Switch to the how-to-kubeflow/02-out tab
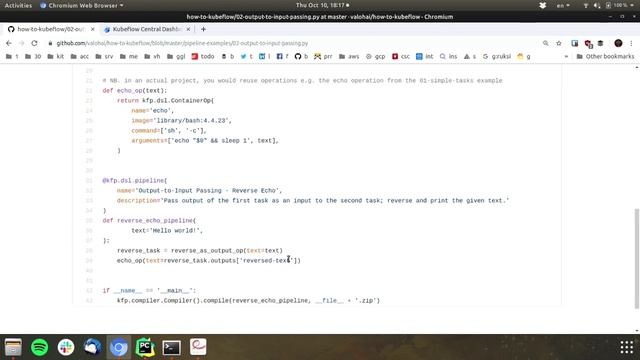This screenshot has height=360, width=640. (51, 29)
